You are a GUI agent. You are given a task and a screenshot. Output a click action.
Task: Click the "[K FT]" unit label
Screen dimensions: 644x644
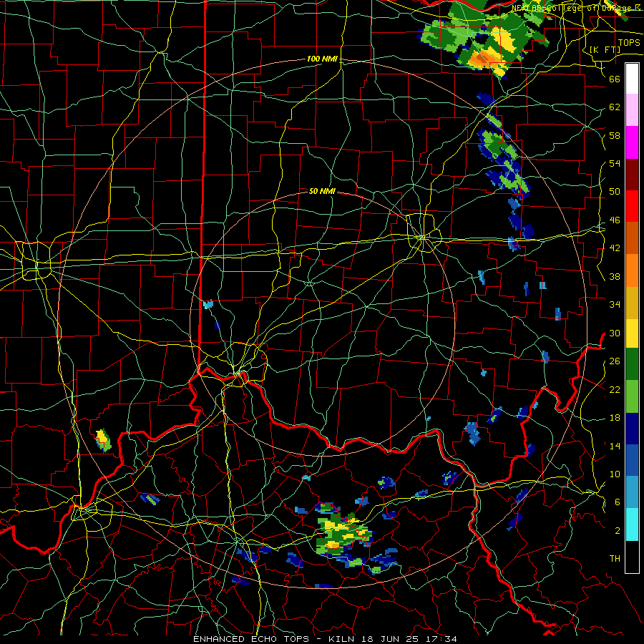click(605, 49)
